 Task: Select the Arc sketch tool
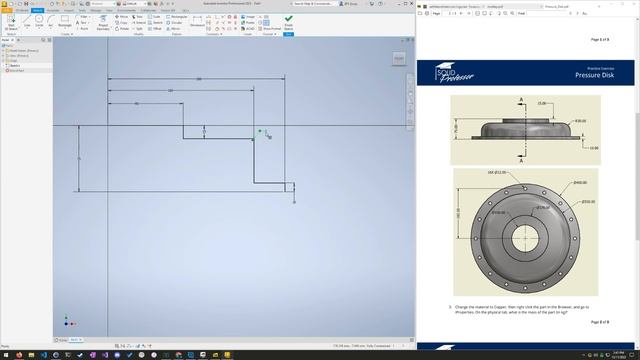51,22
